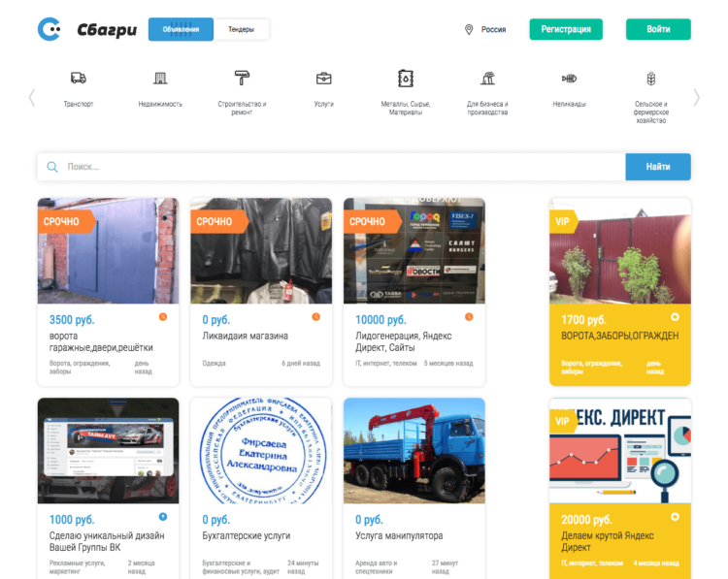Select Сельское и фермерское хозяйство wheat icon
This screenshot has width=728, height=579.
point(651,79)
